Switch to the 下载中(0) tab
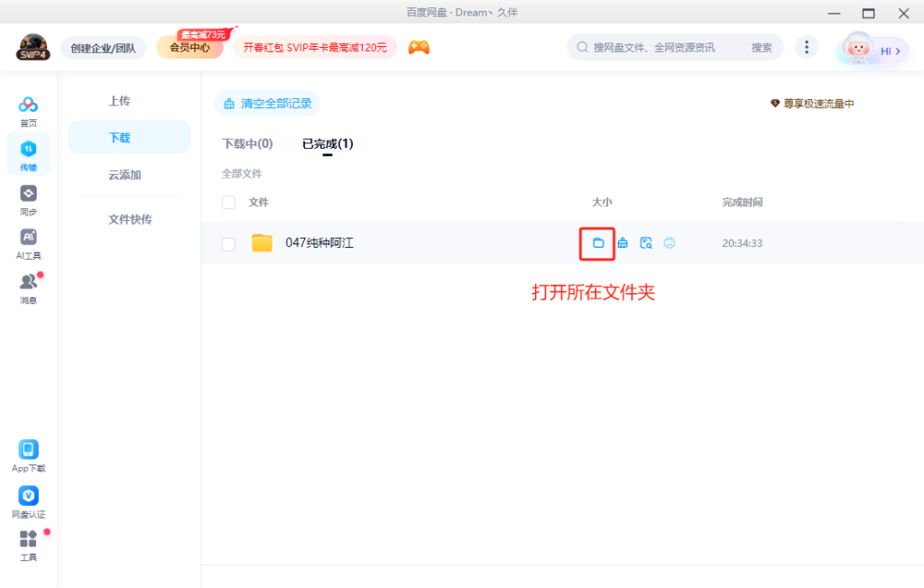 pyautogui.click(x=247, y=143)
